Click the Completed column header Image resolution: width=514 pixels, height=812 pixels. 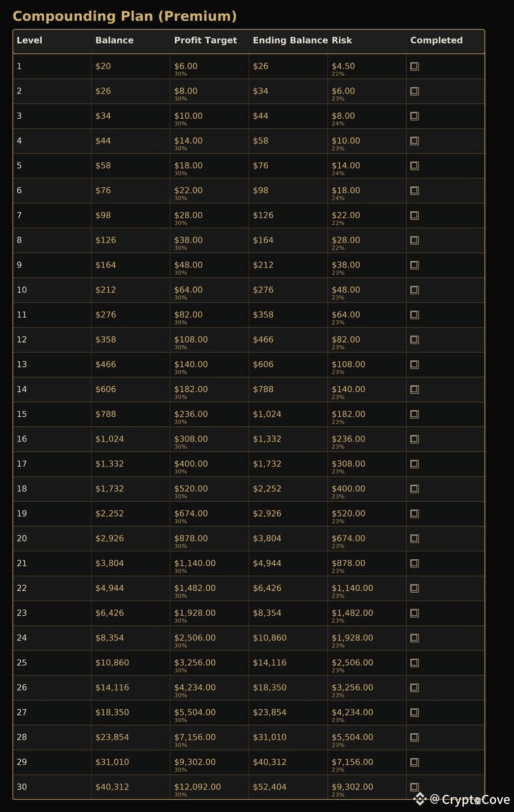[436, 40]
